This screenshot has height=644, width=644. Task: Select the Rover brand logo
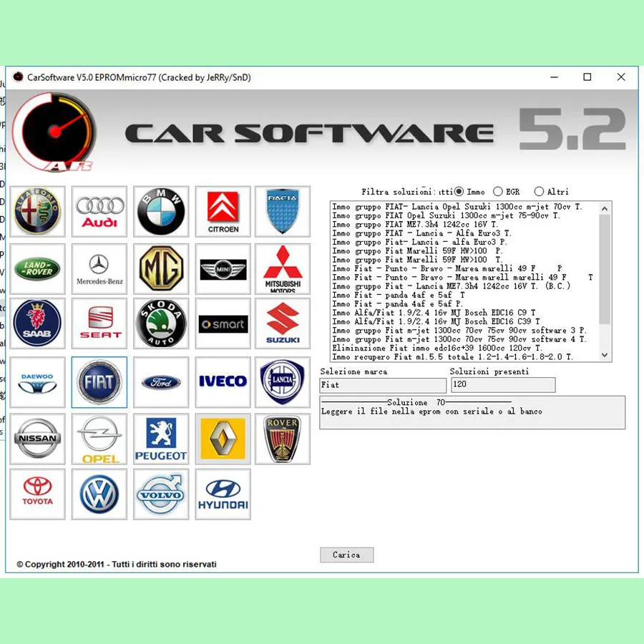(x=283, y=439)
